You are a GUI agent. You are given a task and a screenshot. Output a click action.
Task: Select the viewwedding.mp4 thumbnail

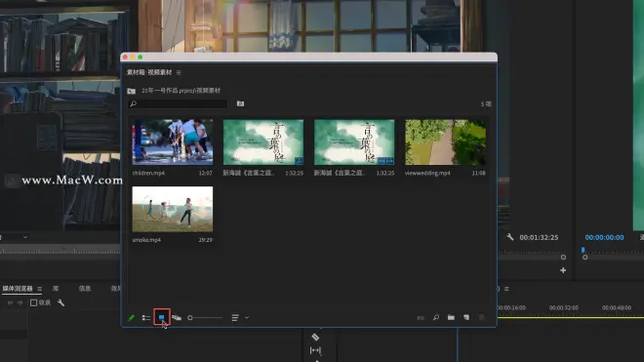(x=445, y=142)
